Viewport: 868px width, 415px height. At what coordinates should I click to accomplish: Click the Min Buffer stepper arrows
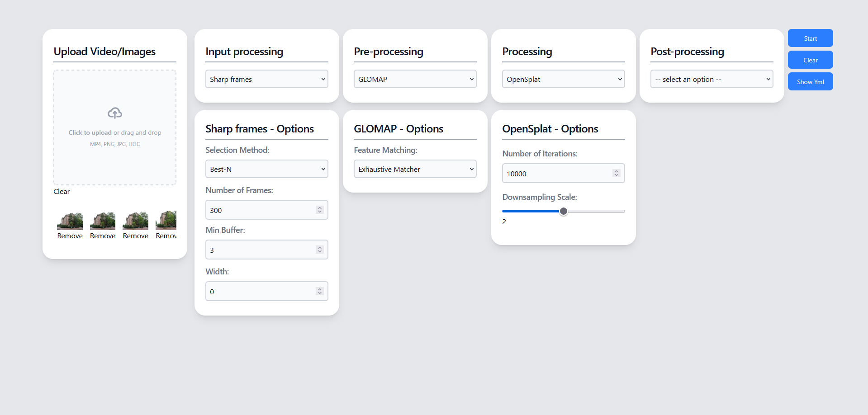[320, 250]
